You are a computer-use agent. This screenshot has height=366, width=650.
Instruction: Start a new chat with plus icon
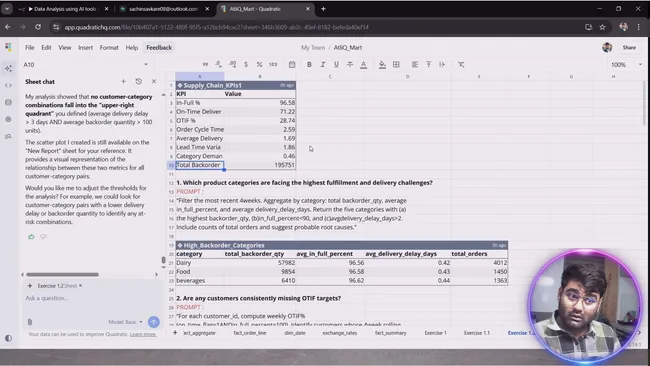(123, 82)
